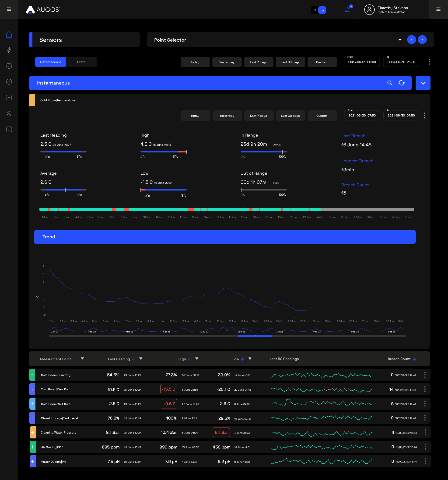Click top Last 30 days button
Screen dimensions: 448x480
click(x=290, y=62)
